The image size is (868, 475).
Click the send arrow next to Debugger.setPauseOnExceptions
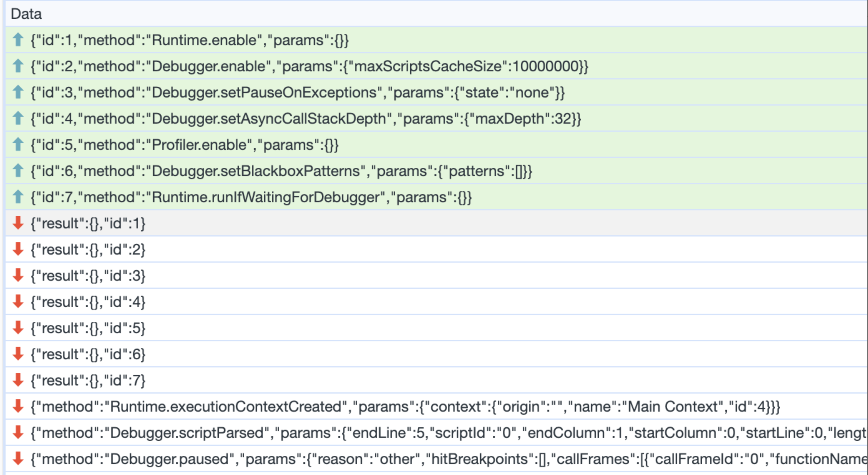17,93
